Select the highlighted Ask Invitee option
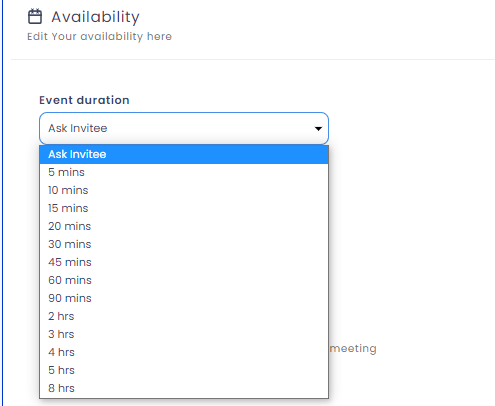The image size is (495, 406). pyautogui.click(x=184, y=154)
